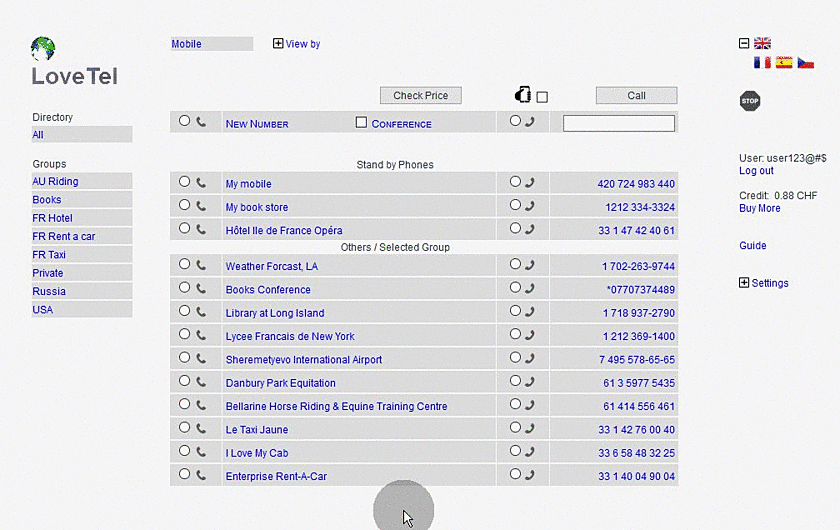This screenshot has width=840, height=530.
Task: Click the Buy More link
Action: (x=759, y=208)
